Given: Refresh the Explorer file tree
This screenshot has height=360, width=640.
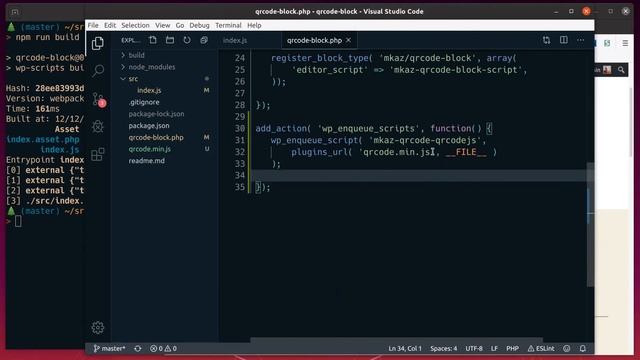Looking at the screenshot, I should 187,40.
